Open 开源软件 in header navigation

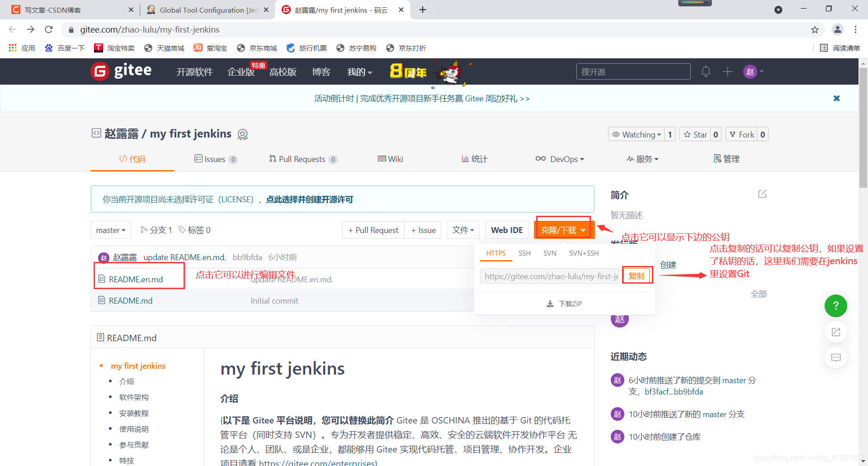(194, 72)
